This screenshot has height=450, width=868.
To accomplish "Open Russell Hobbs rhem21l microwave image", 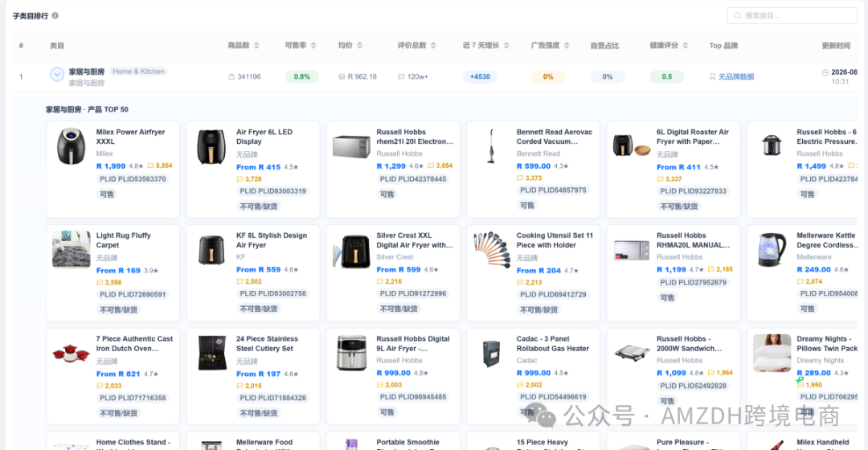I will (351, 146).
